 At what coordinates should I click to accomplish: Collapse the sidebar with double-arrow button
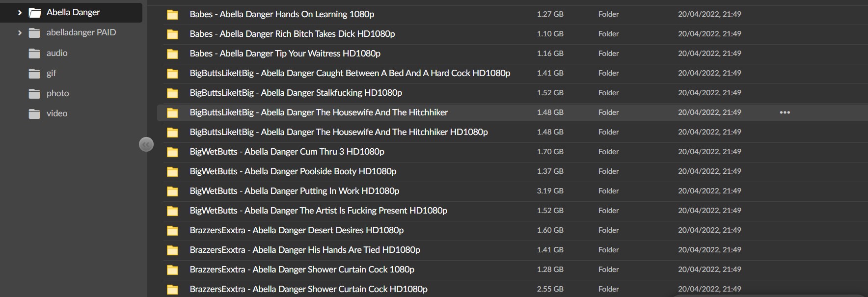[146, 144]
